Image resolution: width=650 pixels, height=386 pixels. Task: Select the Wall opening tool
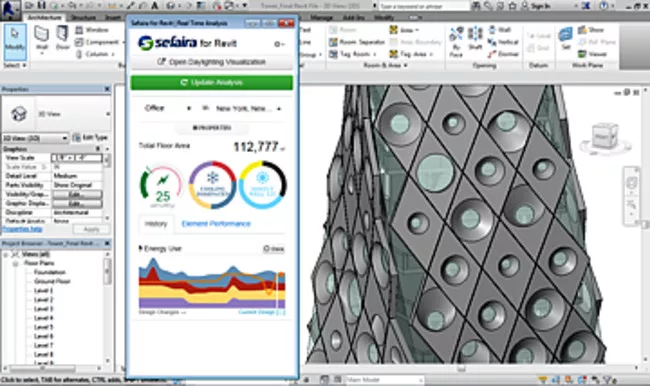click(x=500, y=30)
